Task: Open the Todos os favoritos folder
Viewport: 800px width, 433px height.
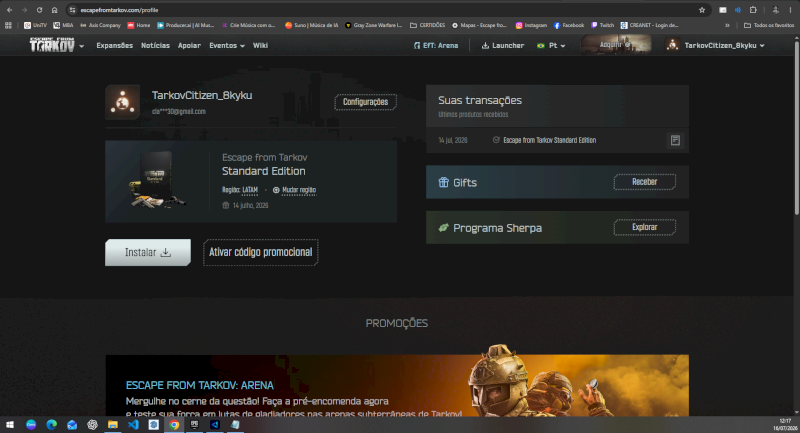Action: click(x=769, y=25)
